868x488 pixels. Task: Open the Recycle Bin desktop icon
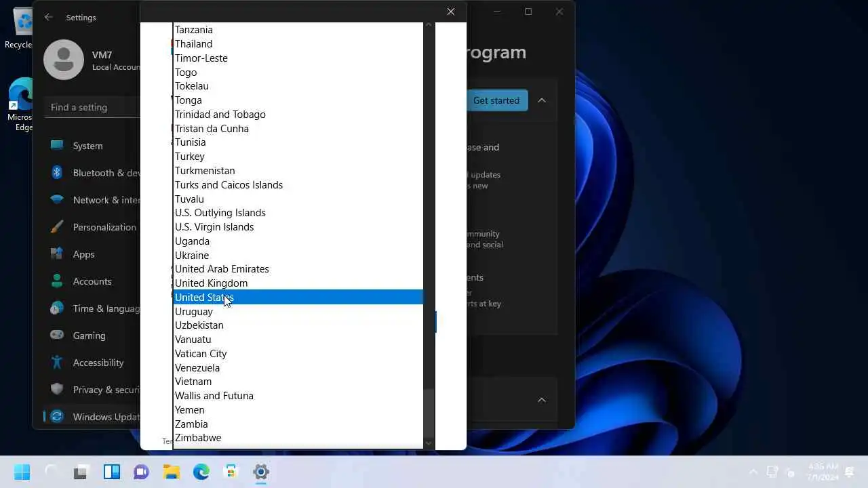tap(22, 27)
